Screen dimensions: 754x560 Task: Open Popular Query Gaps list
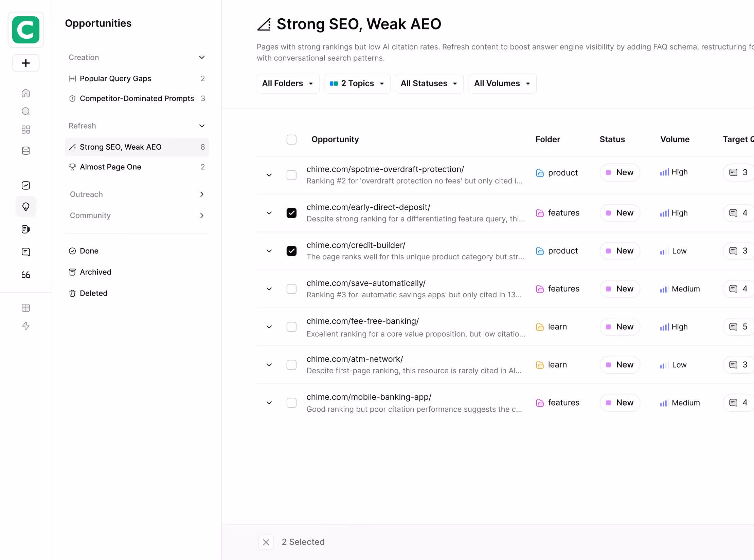pyautogui.click(x=115, y=79)
